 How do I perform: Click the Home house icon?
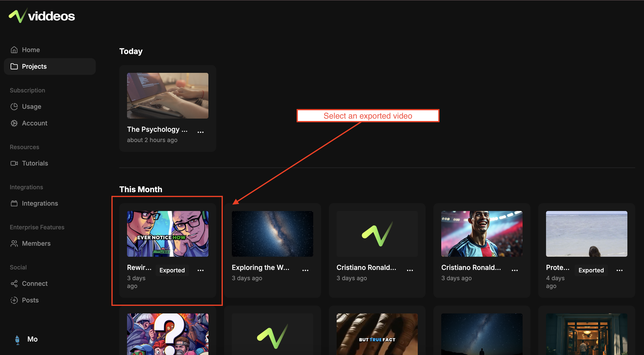pos(14,50)
